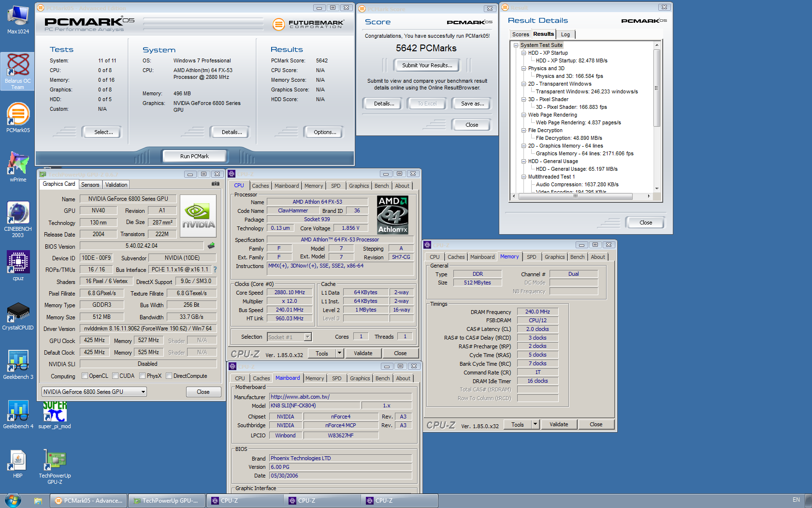The width and height of the screenshot is (812, 508).
Task: Switch to Validation tab in GPU-Z
Action: [116, 185]
